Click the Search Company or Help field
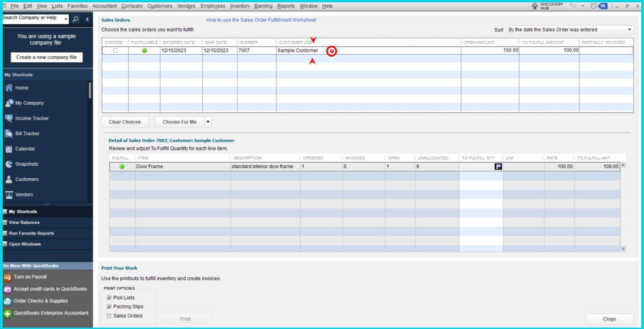The width and height of the screenshot is (644, 329). tap(32, 18)
